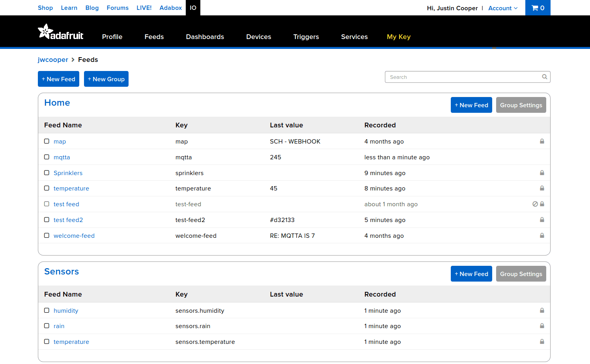Click the lock icon on map feed row

(542, 141)
